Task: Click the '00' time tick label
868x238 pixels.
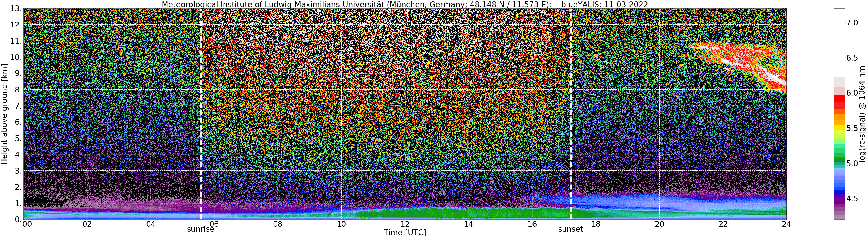Action: [x=27, y=224]
